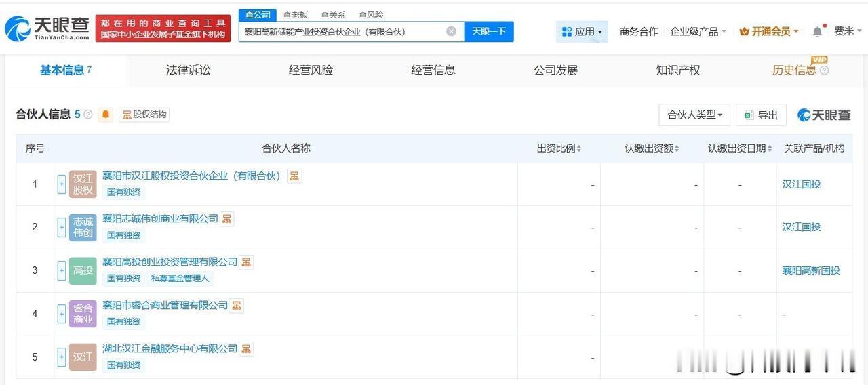This screenshot has height=385, width=868.
Task: Click the 高投 logo thumbnail
Action: (83, 270)
